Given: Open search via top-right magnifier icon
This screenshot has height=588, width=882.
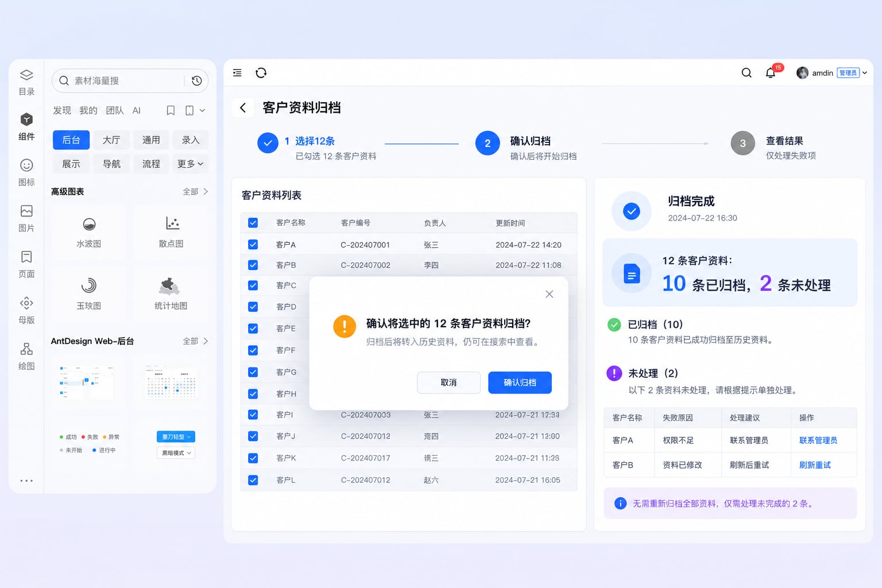Looking at the screenshot, I should click(x=746, y=73).
